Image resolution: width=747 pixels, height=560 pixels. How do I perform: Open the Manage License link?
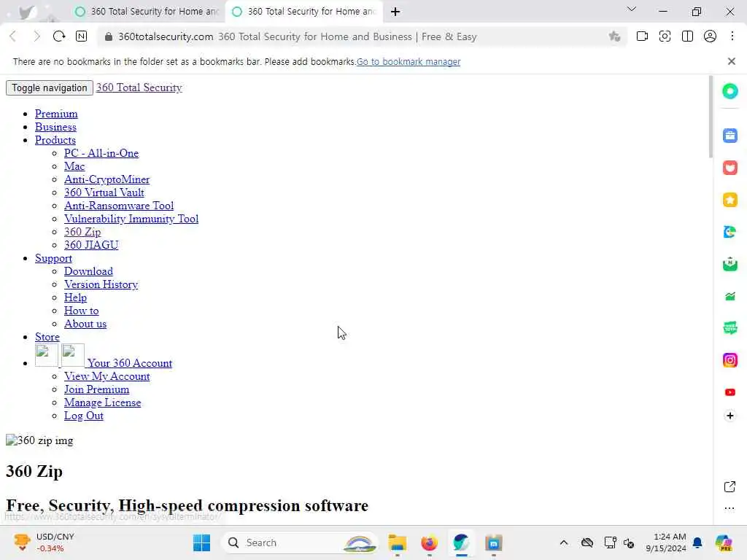(x=102, y=402)
